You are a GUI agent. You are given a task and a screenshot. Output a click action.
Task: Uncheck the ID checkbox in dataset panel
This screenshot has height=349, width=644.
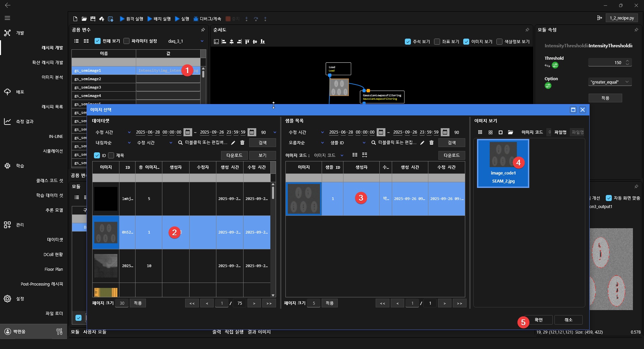point(97,155)
